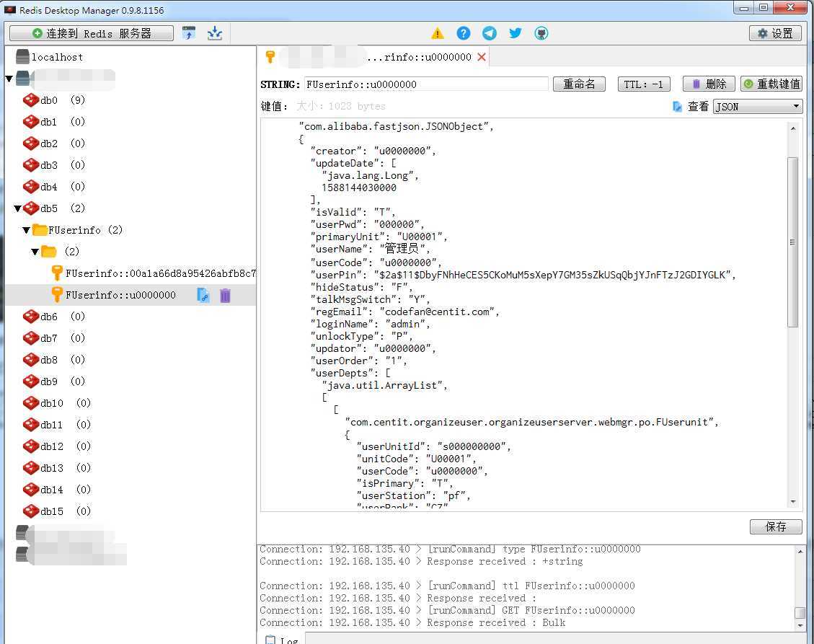
Task: Click the db2 database icon
Action: coord(30,144)
